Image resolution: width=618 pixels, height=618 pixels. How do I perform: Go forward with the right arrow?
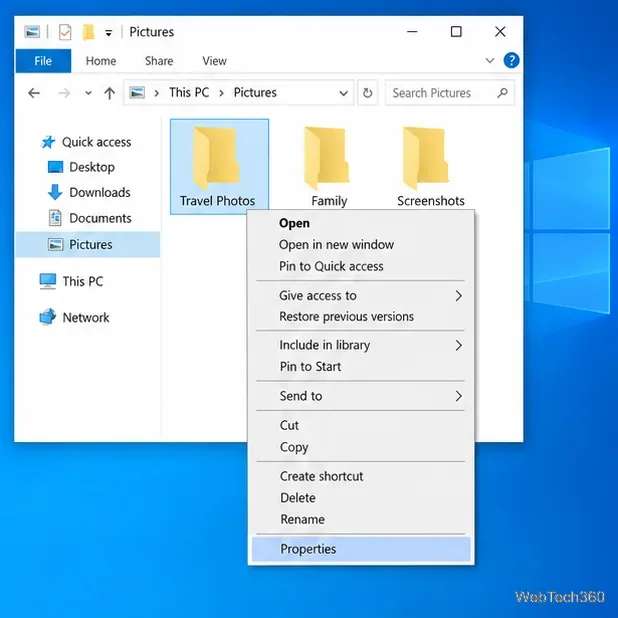point(64,93)
